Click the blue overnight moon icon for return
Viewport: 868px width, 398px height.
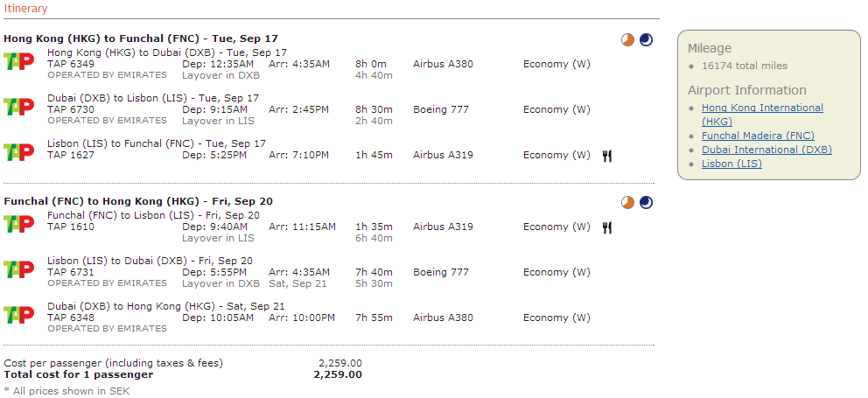point(646,202)
